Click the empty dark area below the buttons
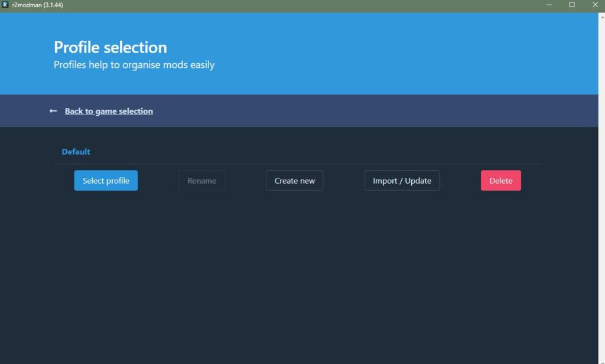The height and width of the screenshot is (364, 605). point(295,272)
